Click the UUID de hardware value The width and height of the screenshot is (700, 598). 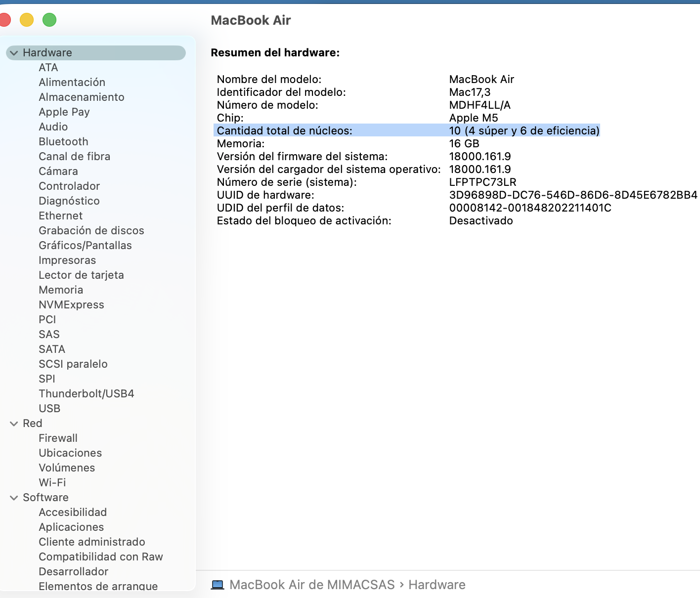coord(573,195)
